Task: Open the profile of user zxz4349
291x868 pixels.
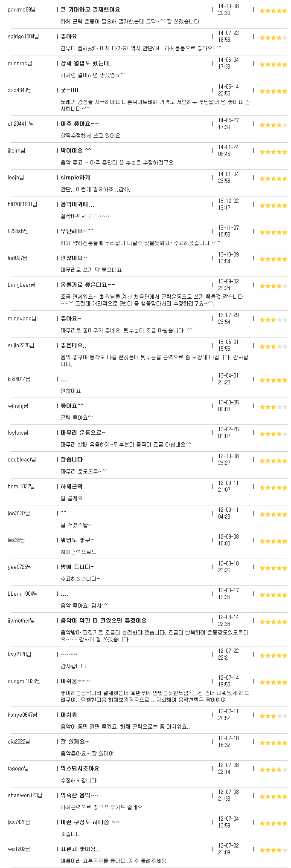Action: [20, 90]
